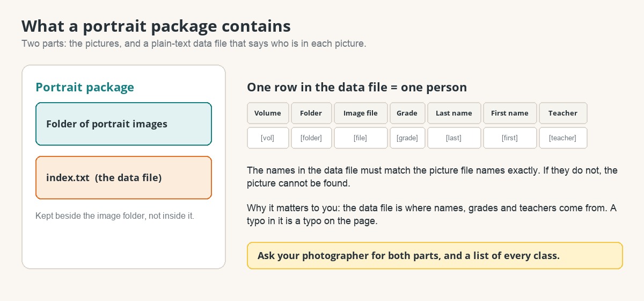
Task: Click the 'Last name' column header
Action: (454, 113)
